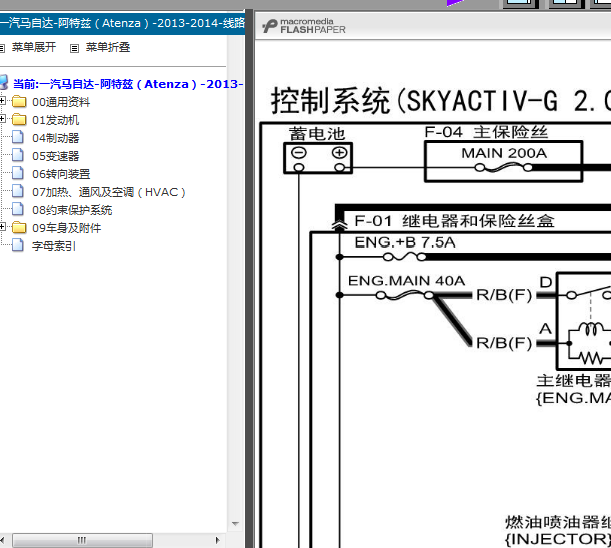Viewport: 611px width, 548px height.
Task: Click the Macromedia FlashPaper logo
Action: point(304,26)
